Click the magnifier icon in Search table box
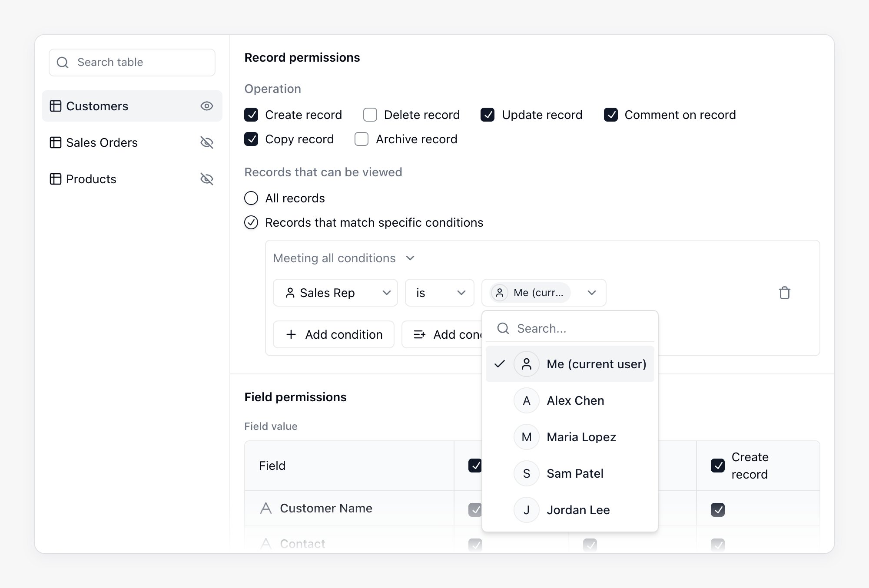Image resolution: width=869 pixels, height=588 pixels. 63,63
